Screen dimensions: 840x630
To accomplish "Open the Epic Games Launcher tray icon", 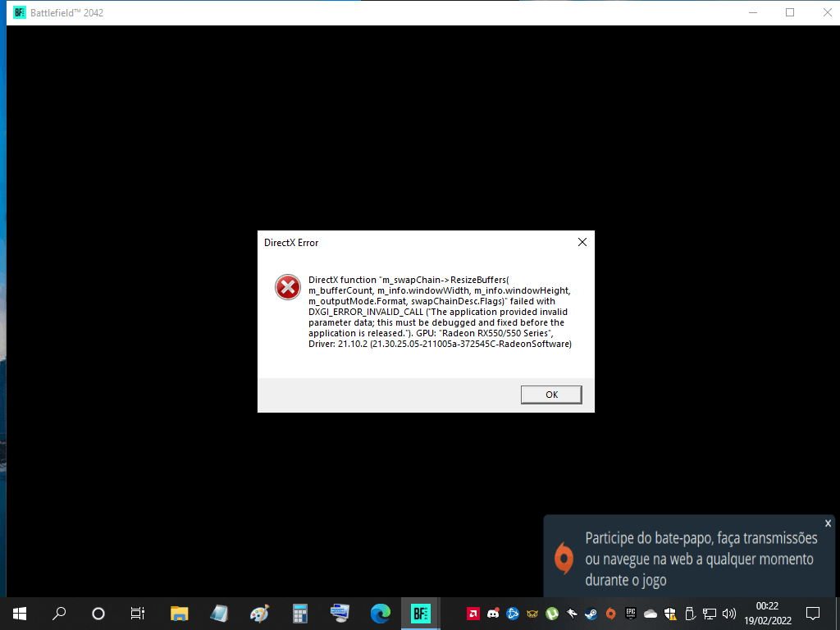I will (631, 614).
